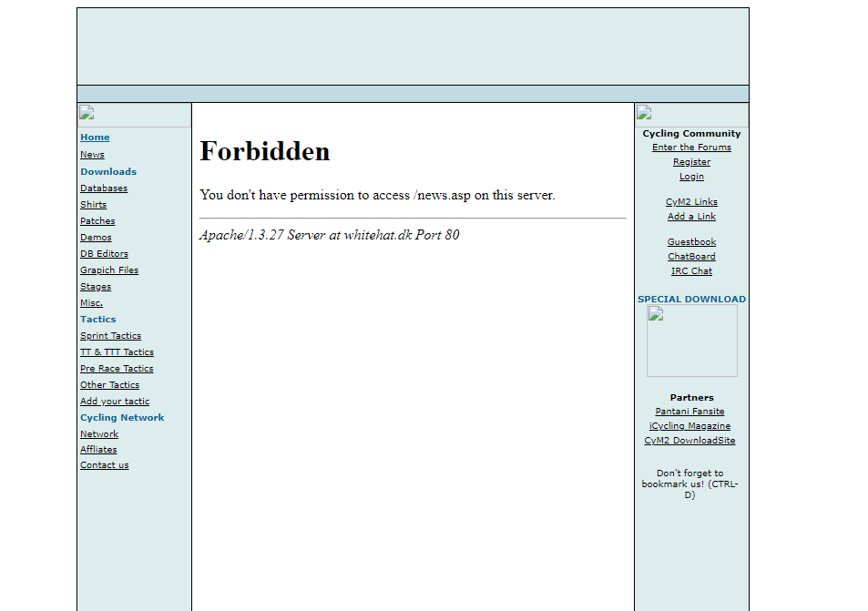The height and width of the screenshot is (611, 868).
Task: Click the Add your tactic link
Action: tap(115, 402)
